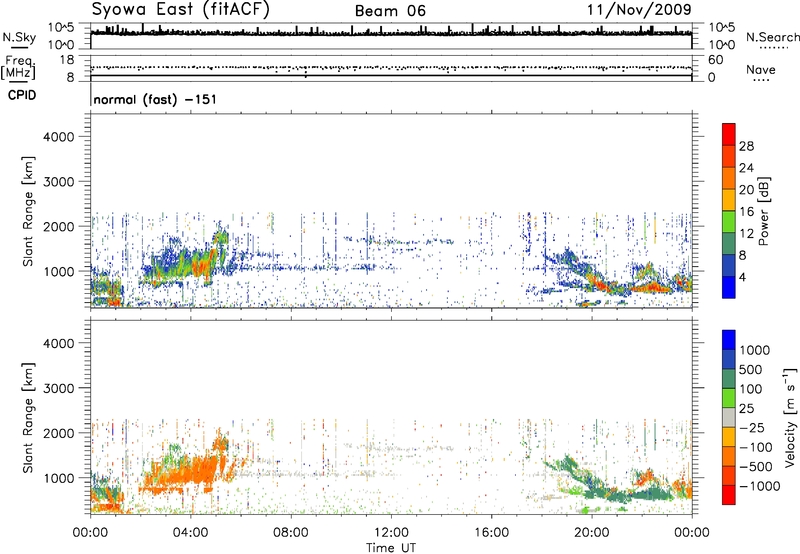Click the "Power [dB]" colorbar label
Screen dimensions: 800x554
click(x=763, y=212)
